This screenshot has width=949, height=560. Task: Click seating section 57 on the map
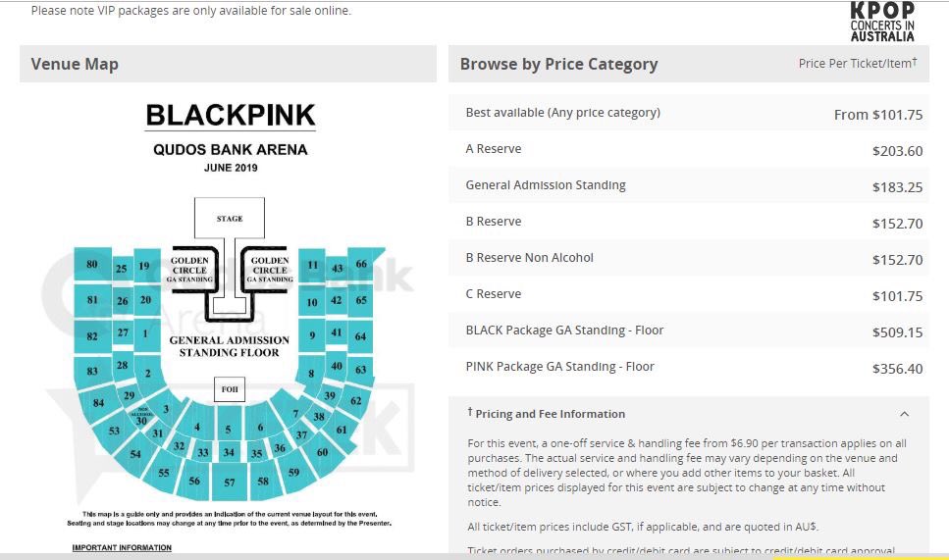pyautogui.click(x=230, y=483)
